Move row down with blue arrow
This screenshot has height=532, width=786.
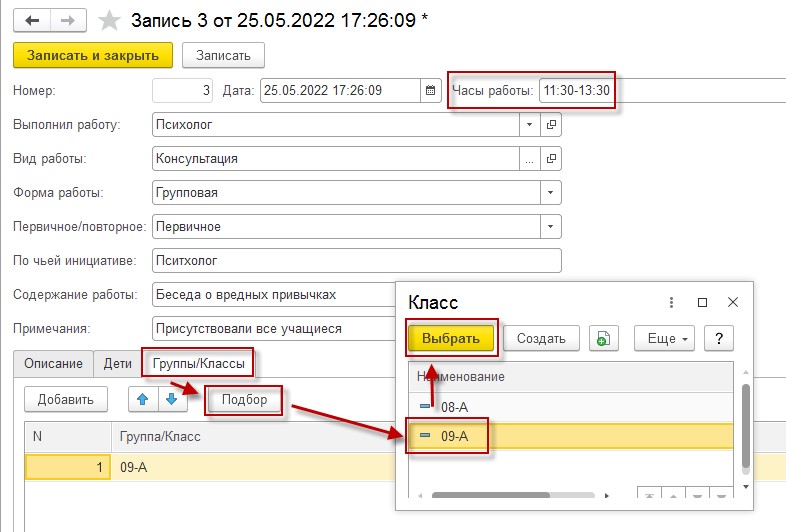click(x=172, y=399)
